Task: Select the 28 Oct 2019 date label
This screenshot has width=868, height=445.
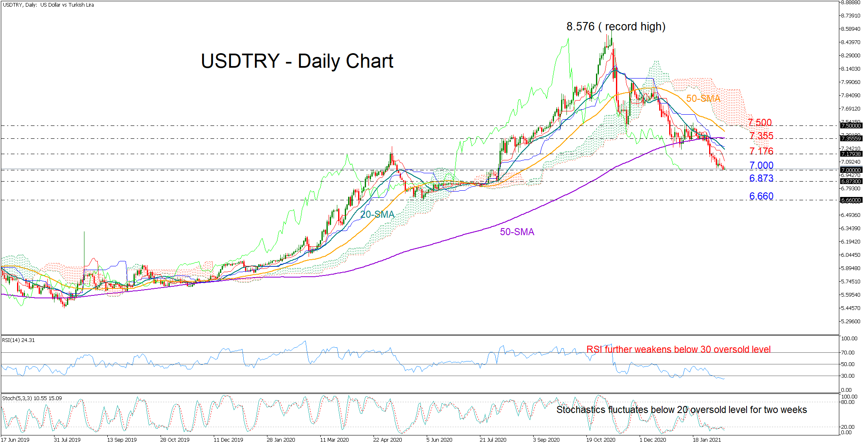Action: [x=175, y=440]
